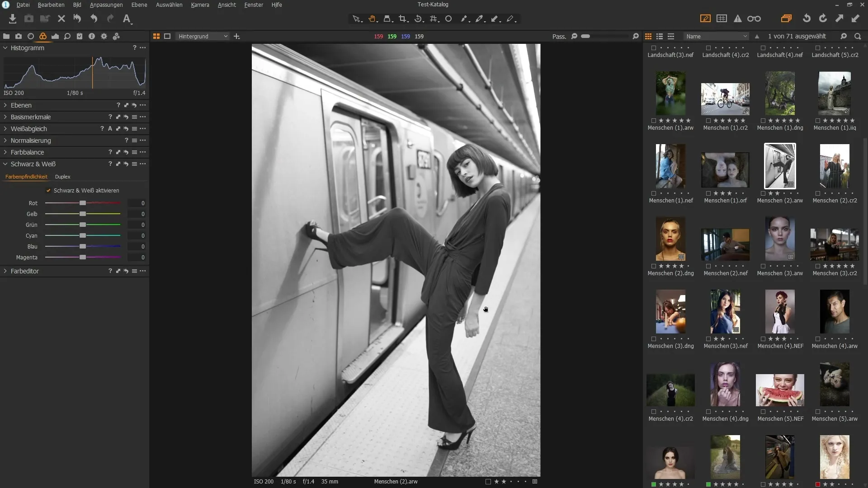This screenshot has height=488, width=868.
Task: Click the Reset adjustments icon
Action: (77, 19)
